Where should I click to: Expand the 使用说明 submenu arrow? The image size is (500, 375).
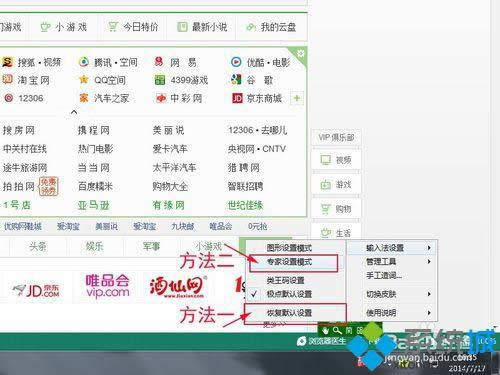pyautogui.click(x=429, y=313)
